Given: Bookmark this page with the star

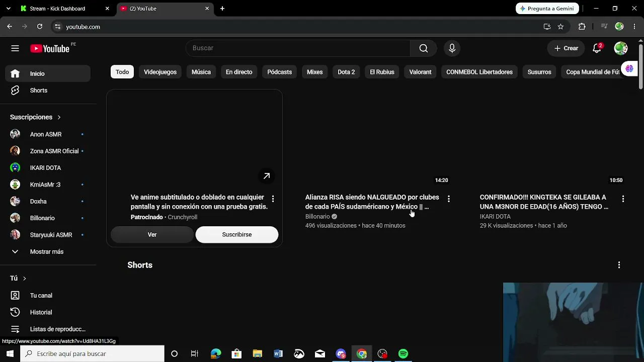Looking at the screenshot, I should point(560,27).
